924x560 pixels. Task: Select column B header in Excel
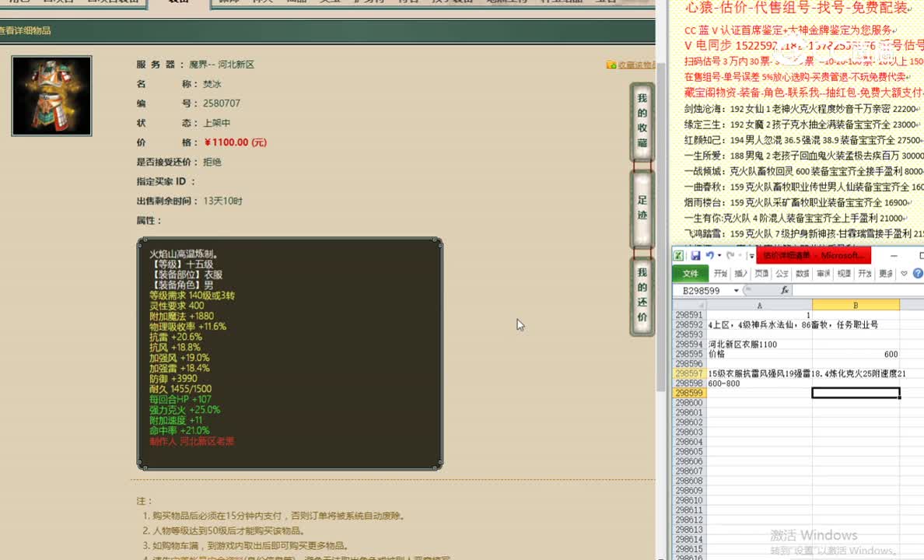click(x=856, y=305)
